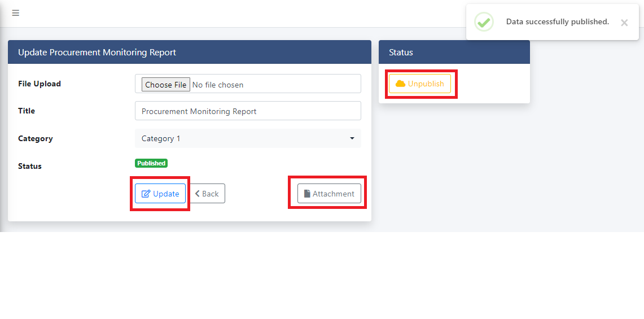Screen dimensions: 644x319
Task: Click the Update button
Action: [160, 194]
